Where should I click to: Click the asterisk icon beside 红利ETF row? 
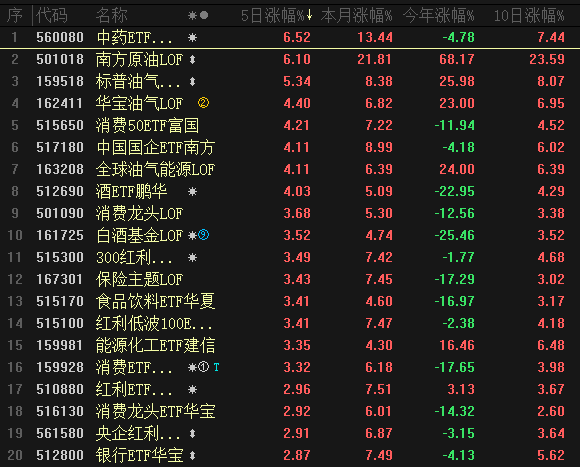tap(192, 389)
